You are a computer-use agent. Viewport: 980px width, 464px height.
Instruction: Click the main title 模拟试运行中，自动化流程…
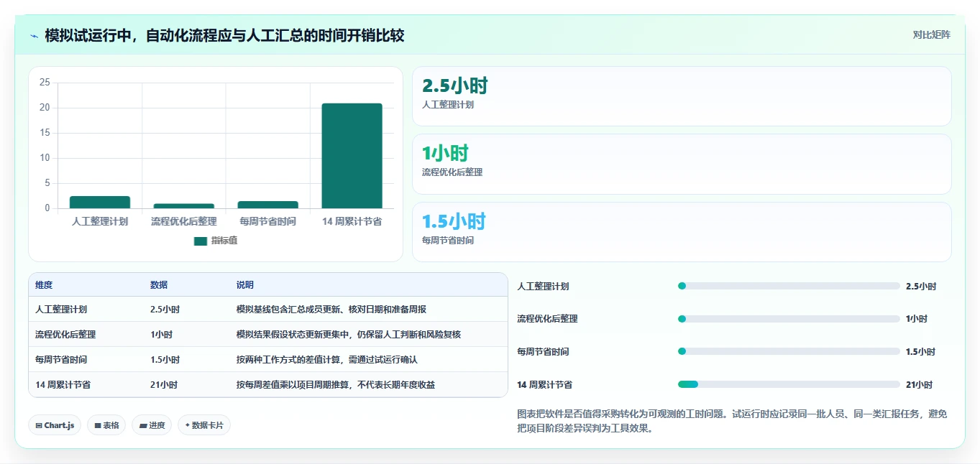[x=224, y=35]
